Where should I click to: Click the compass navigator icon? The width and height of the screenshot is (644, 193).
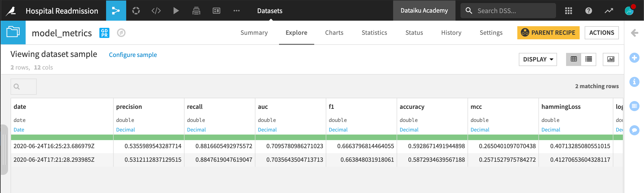tap(121, 33)
